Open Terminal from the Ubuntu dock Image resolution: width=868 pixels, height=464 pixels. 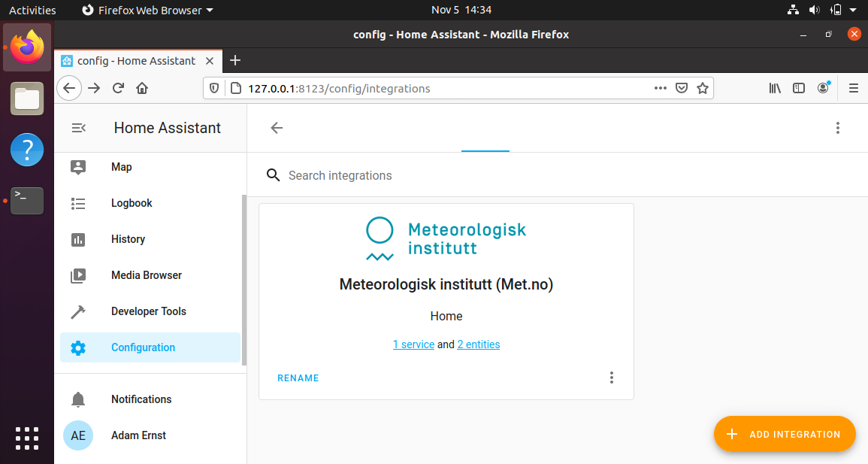27,201
